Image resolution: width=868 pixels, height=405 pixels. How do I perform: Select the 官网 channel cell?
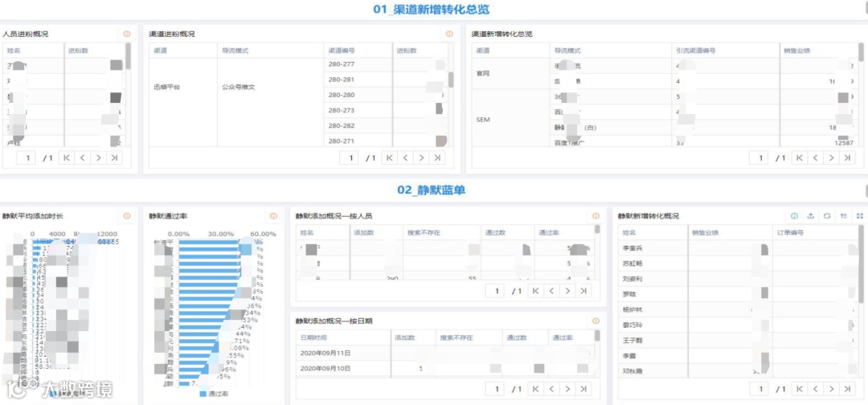pos(511,73)
